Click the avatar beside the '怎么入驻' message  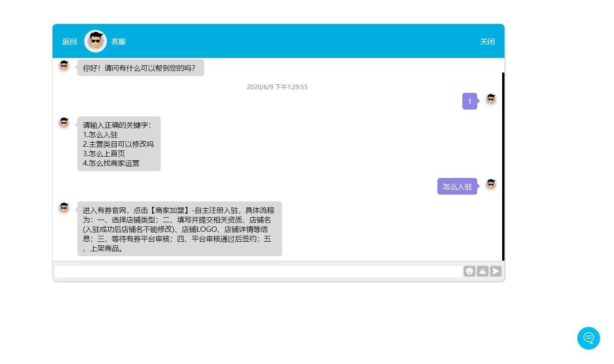491,184
